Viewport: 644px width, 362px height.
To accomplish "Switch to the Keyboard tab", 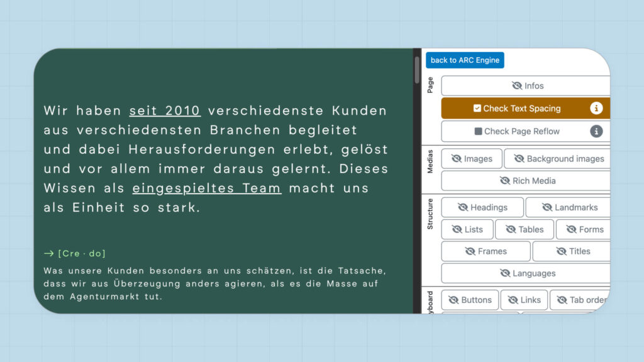I will pos(430,300).
